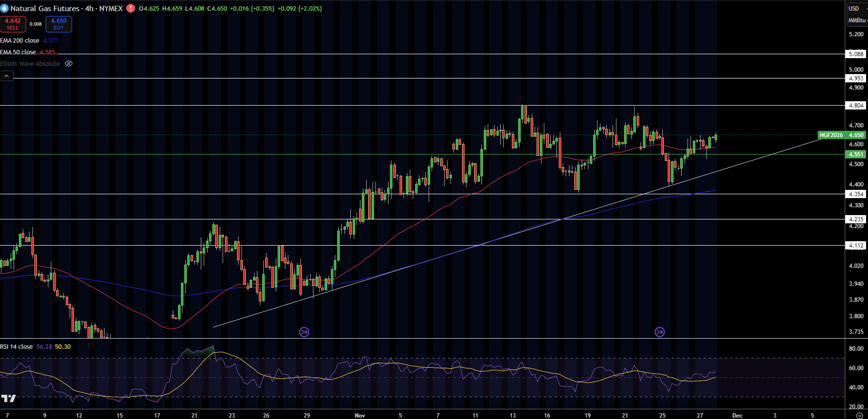Click the date 27 on the time axis
868x419 pixels.
point(700,415)
